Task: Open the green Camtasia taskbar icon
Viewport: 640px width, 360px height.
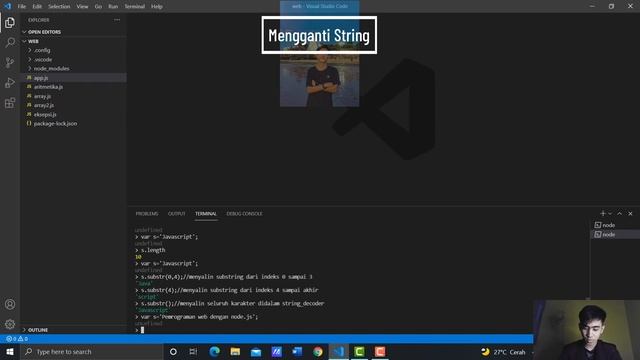Action: click(x=359, y=351)
